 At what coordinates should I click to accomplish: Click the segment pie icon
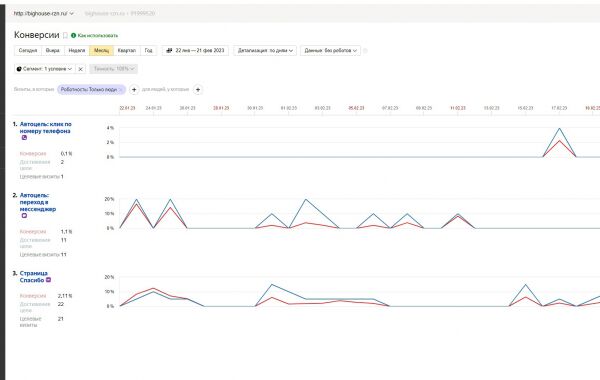click(19, 69)
